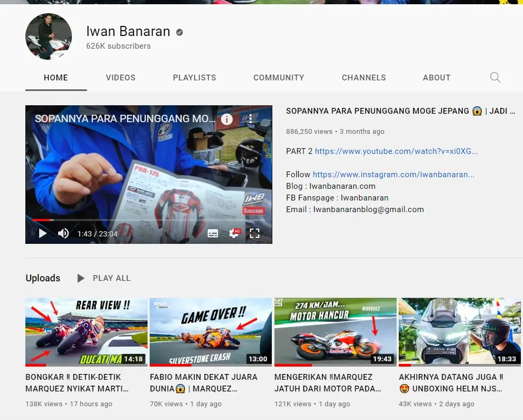Click the 43K views 2 days ago text
The image size is (523, 420).
[x=436, y=404]
